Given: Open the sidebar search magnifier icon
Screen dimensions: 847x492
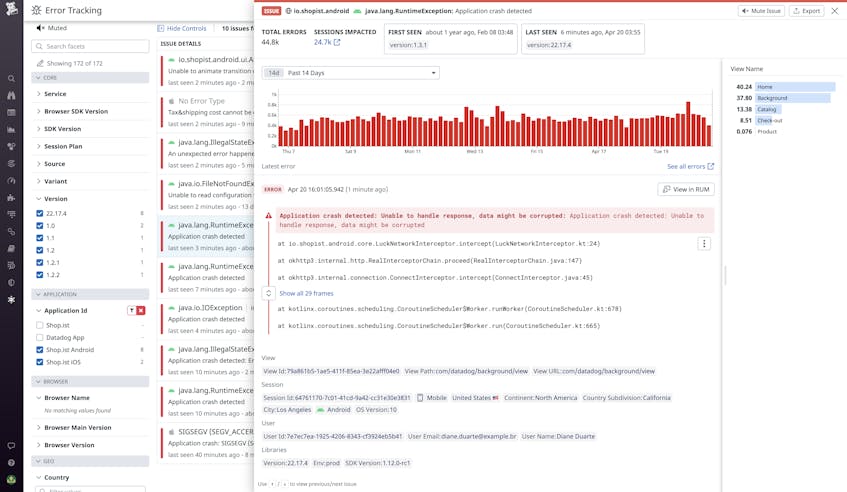Looking at the screenshot, I should pyautogui.click(x=11, y=79).
